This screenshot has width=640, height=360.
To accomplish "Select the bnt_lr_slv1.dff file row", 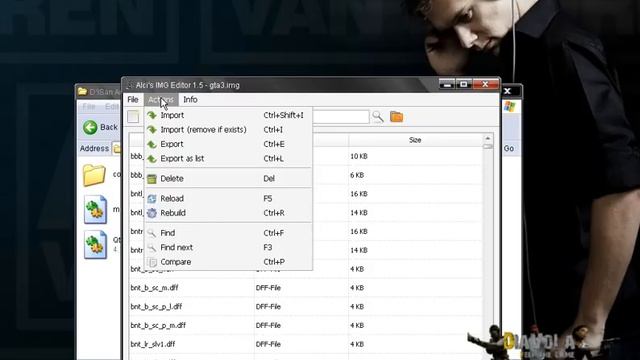I will [305, 344].
